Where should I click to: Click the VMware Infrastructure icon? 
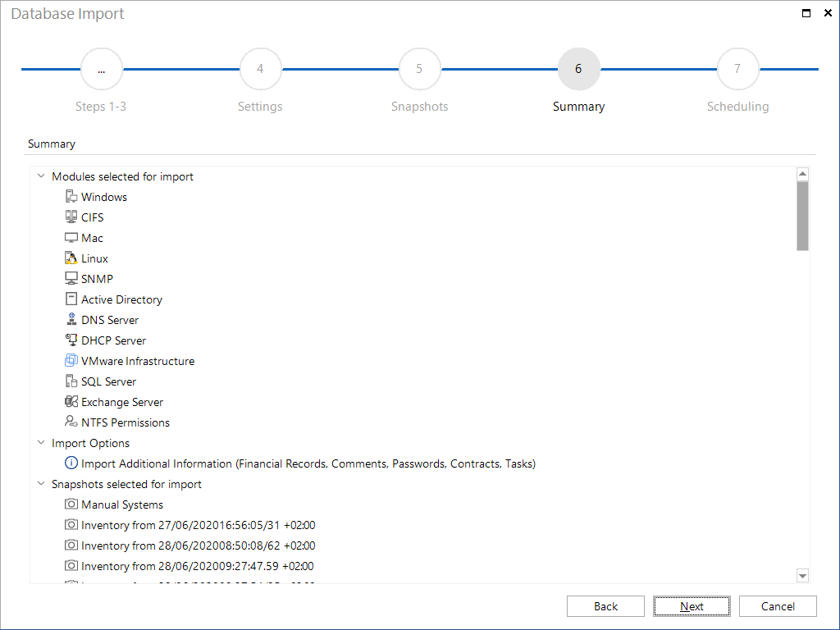(71, 361)
